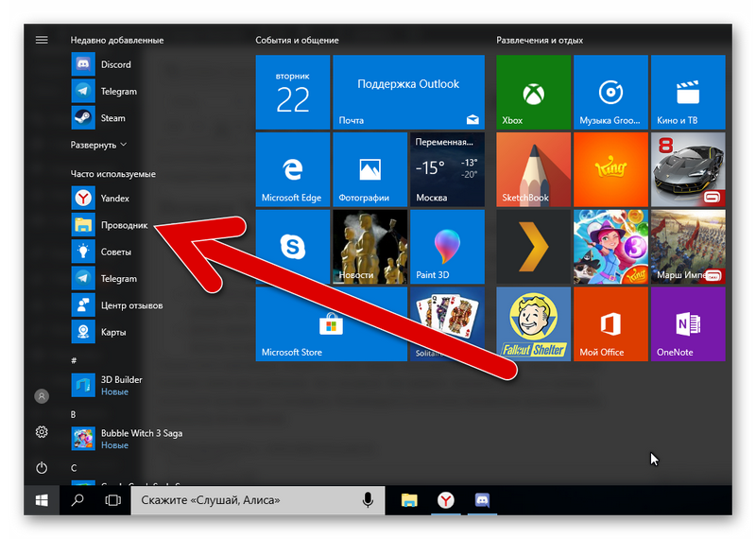Open the Microsoft Edge tile
The image size is (756, 539).
click(293, 169)
